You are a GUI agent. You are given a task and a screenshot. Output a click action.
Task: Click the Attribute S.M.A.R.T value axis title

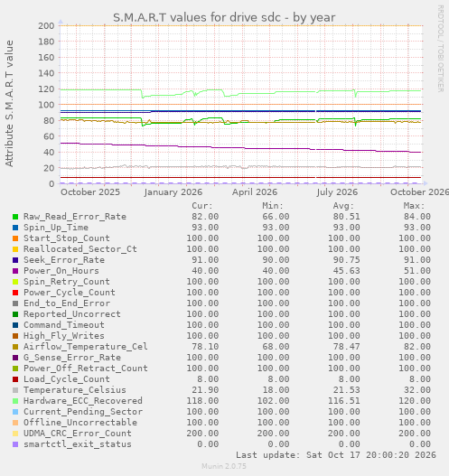tap(9, 104)
